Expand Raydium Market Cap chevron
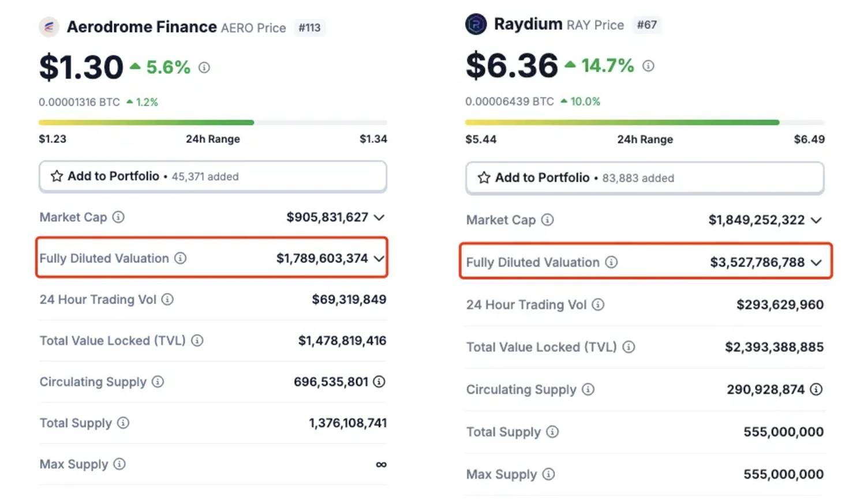 point(816,220)
